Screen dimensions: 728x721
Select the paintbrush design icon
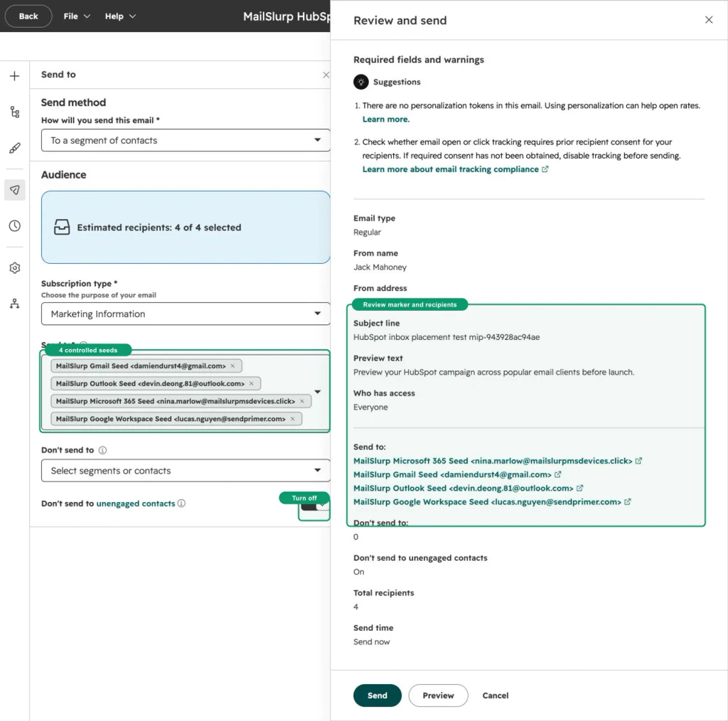click(x=14, y=148)
